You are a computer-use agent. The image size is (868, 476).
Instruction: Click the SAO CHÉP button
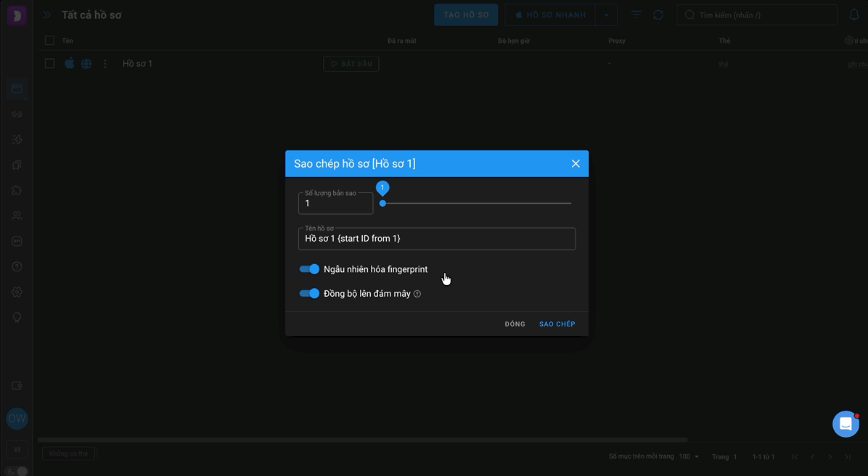click(557, 324)
